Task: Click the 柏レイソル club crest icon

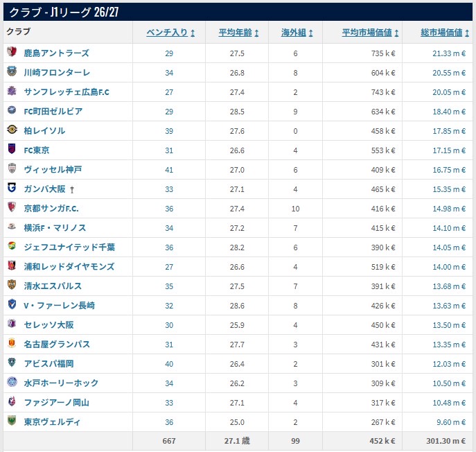Action: tap(12, 130)
